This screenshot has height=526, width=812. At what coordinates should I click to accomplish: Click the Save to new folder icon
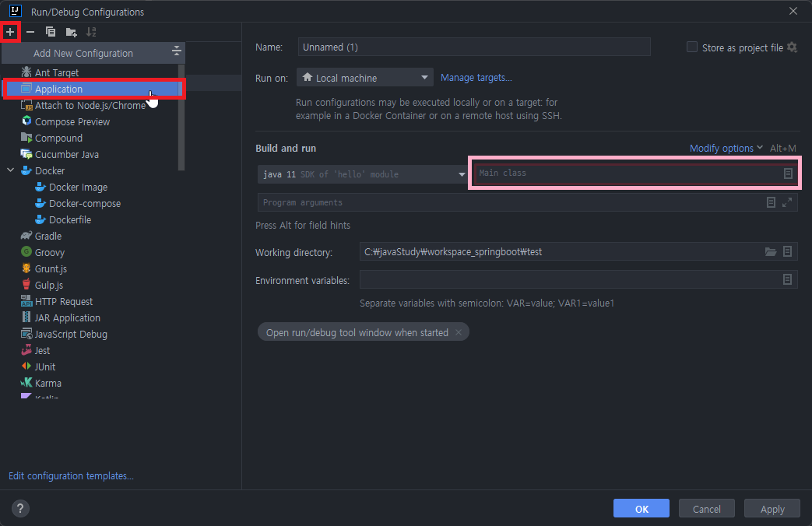[x=71, y=32]
